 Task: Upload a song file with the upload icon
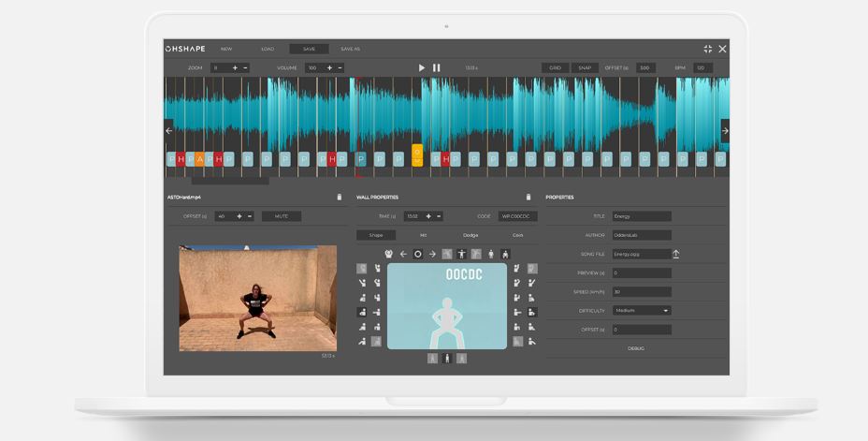tap(676, 254)
